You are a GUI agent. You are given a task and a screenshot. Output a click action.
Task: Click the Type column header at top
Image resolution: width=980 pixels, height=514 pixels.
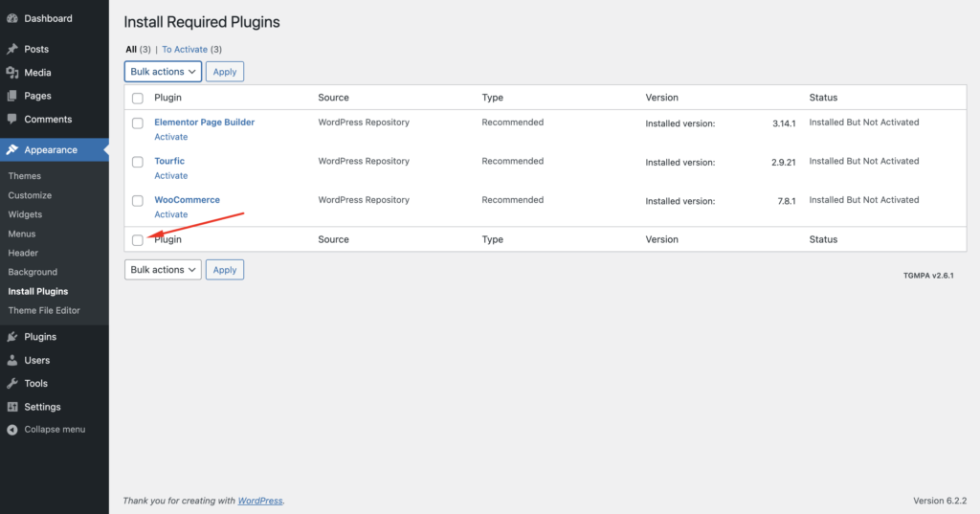[x=493, y=98]
